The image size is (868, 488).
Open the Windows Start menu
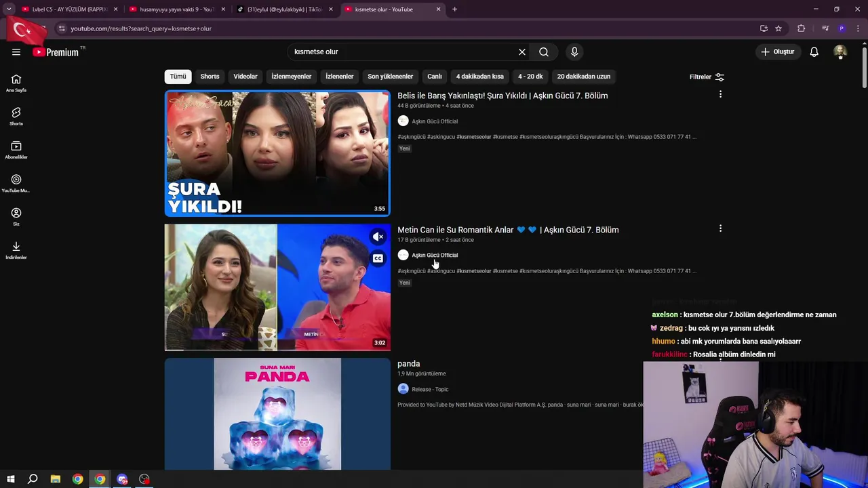pyautogui.click(x=10, y=479)
